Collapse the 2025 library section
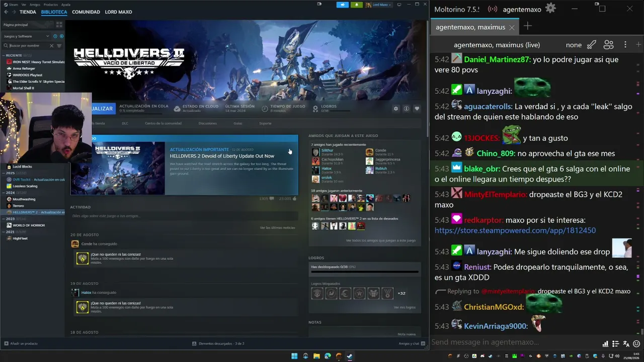 (4, 173)
